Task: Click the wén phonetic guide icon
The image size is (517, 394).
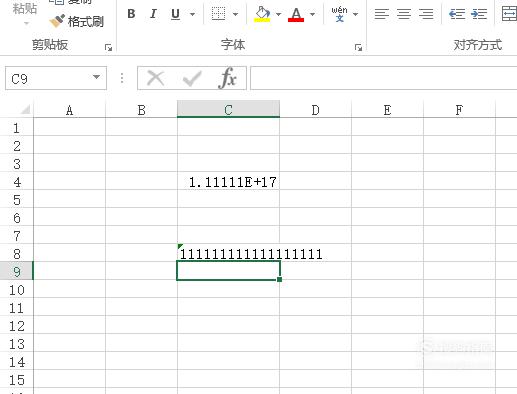Action: [339, 14]
